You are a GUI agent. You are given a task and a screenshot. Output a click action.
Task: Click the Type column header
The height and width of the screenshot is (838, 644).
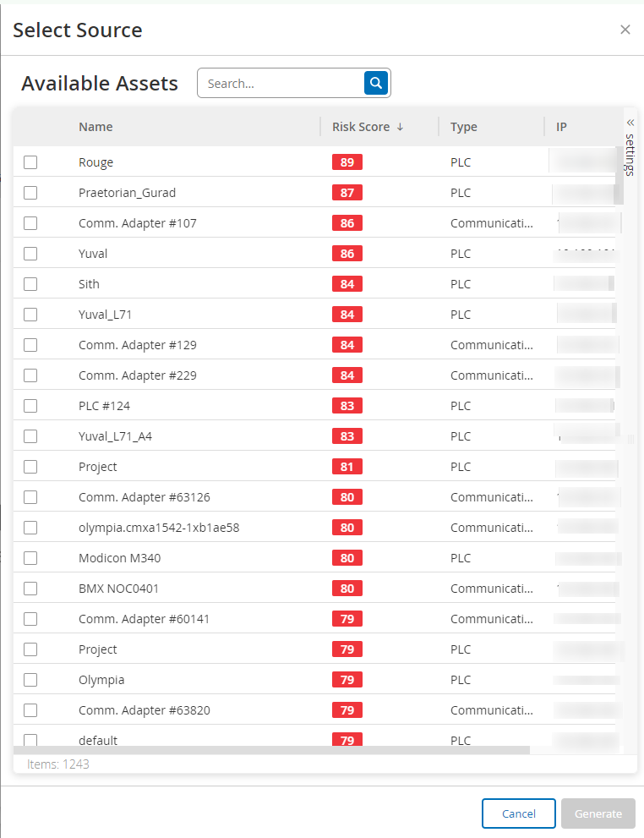pos(464,127)
